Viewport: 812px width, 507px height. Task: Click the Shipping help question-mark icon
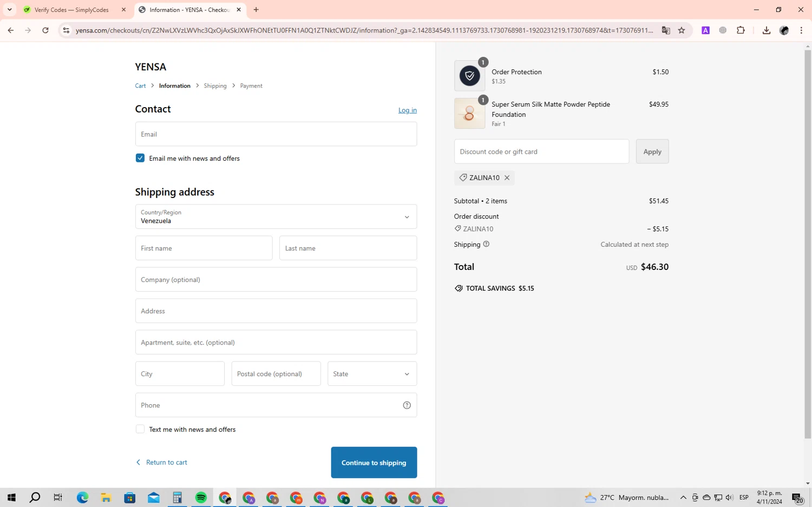click(x=486, y=244)
